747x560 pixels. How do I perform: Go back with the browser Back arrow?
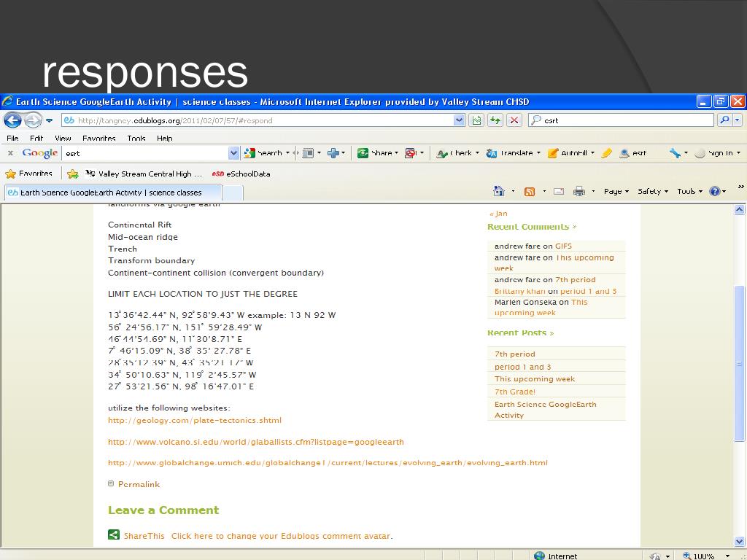(13, 120)
